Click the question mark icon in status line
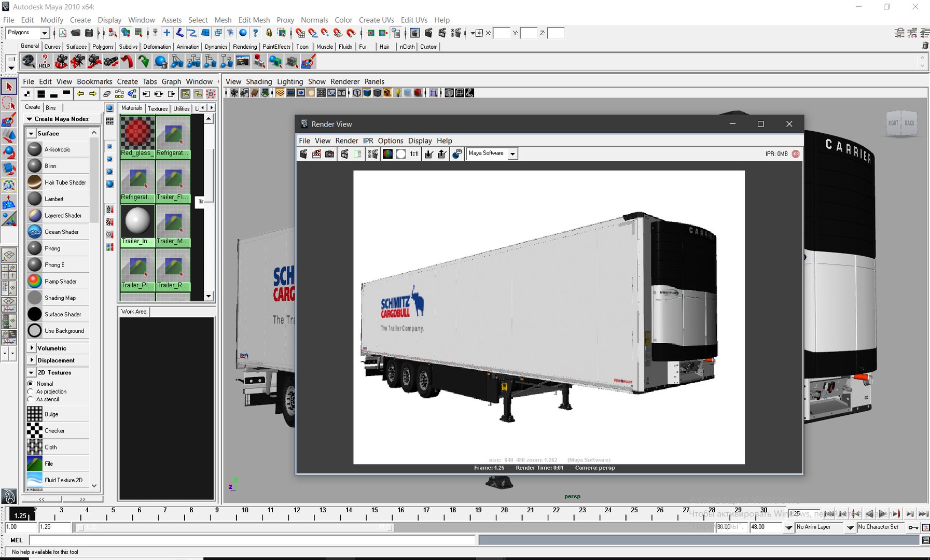 point(255,33)
